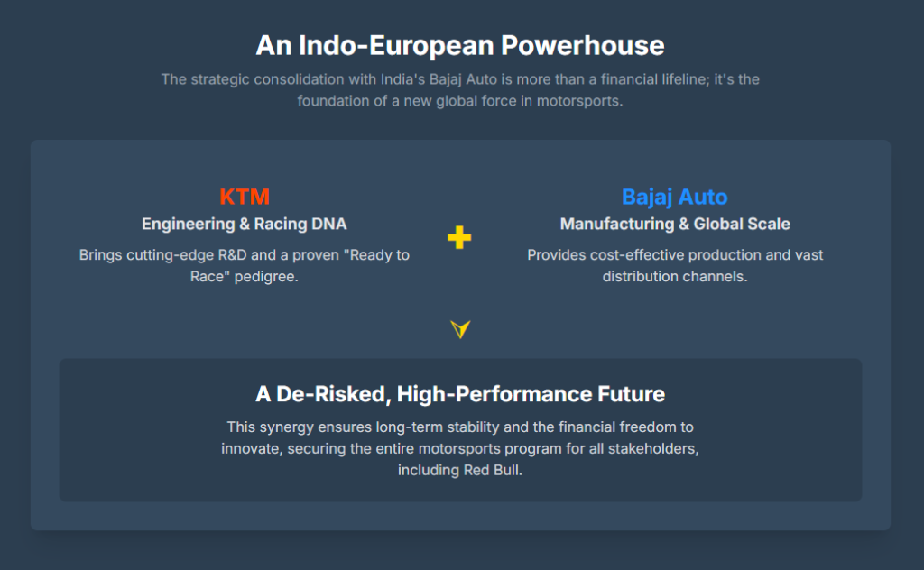
Task: Click the "distribution channels" text under Bajaj Auto
Action: click(675, 276)
